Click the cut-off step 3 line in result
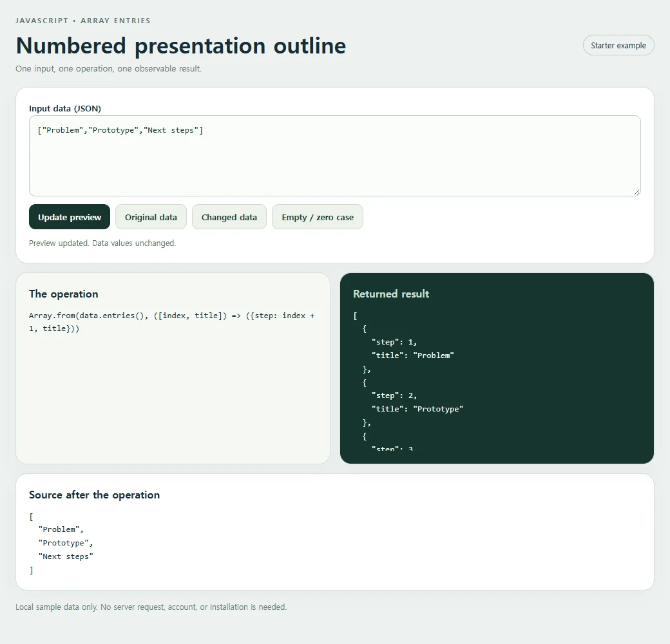 [392, 448]
